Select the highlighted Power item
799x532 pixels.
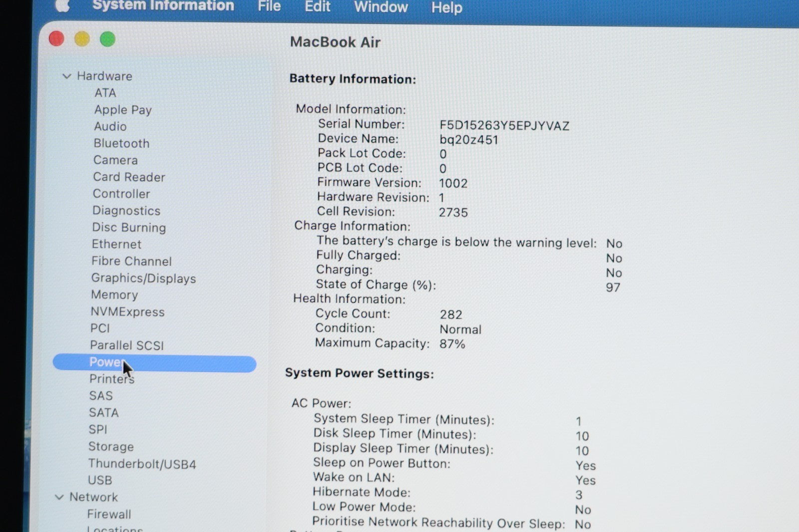(154, 363)
